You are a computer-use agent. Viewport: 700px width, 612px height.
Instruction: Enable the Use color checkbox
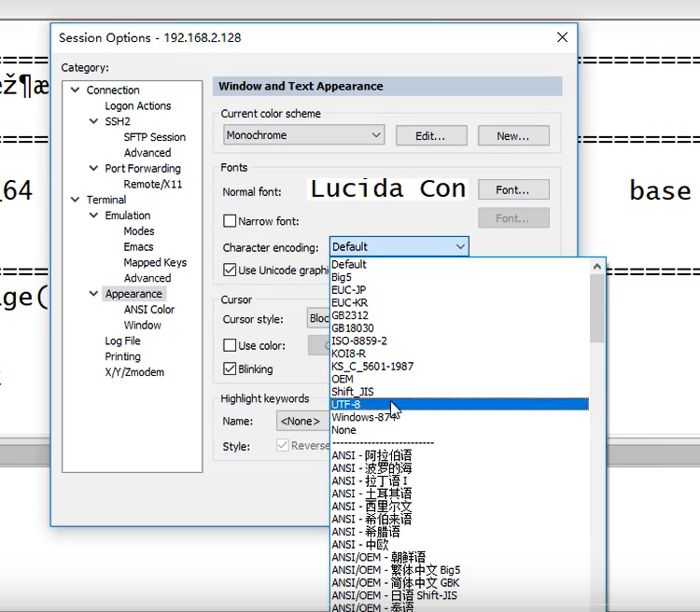tap(230, 345)
